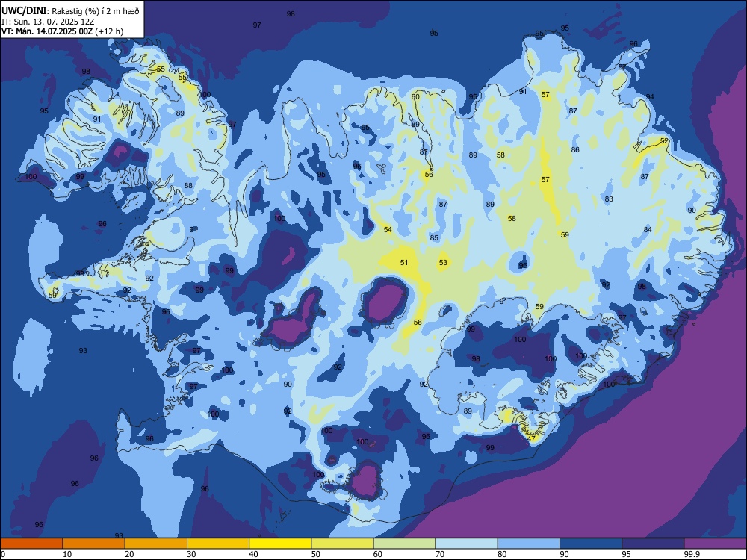Pick the medium blue 80–90 legend swatch

(x=529, y=544)
